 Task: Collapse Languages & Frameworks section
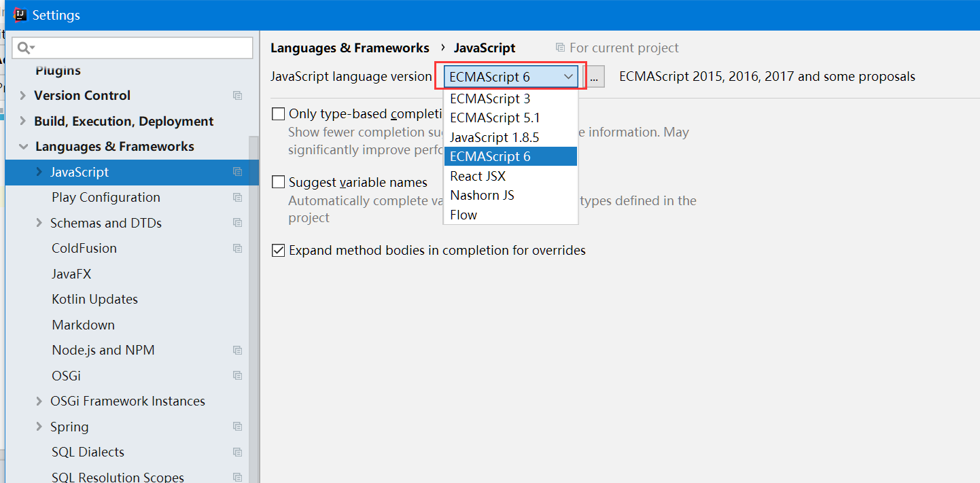click(x=24, y=147)
